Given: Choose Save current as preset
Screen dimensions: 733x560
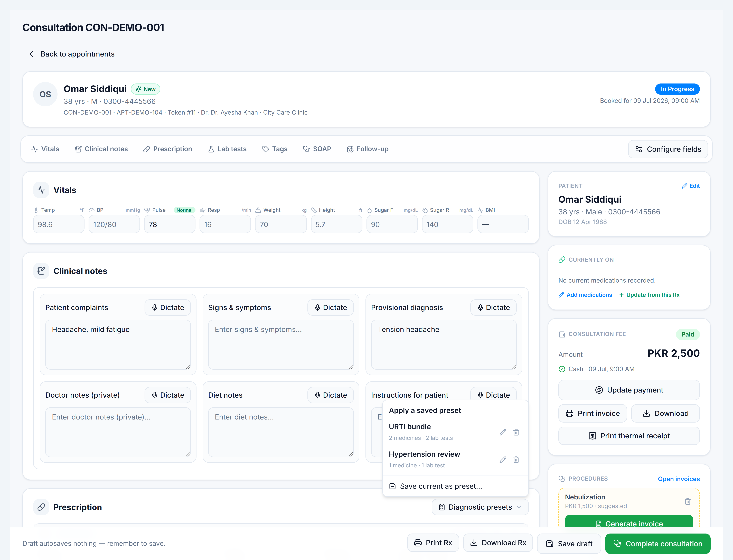Looking at the screenshot, I should pos(455,486).
